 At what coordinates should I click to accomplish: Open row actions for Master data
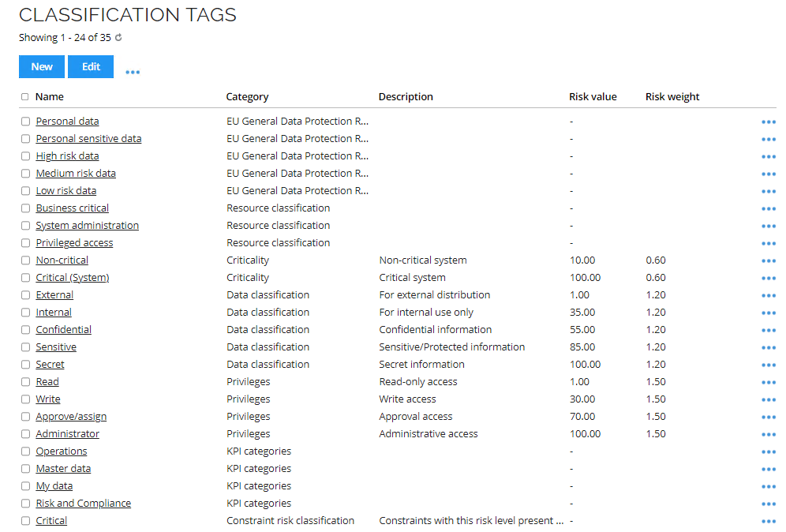click(768, 470)
